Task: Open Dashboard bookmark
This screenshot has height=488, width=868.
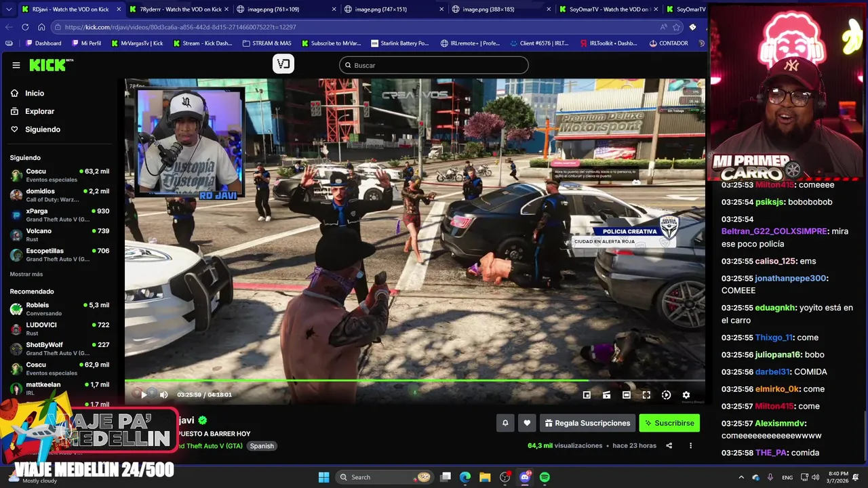Action: [43, 43]
